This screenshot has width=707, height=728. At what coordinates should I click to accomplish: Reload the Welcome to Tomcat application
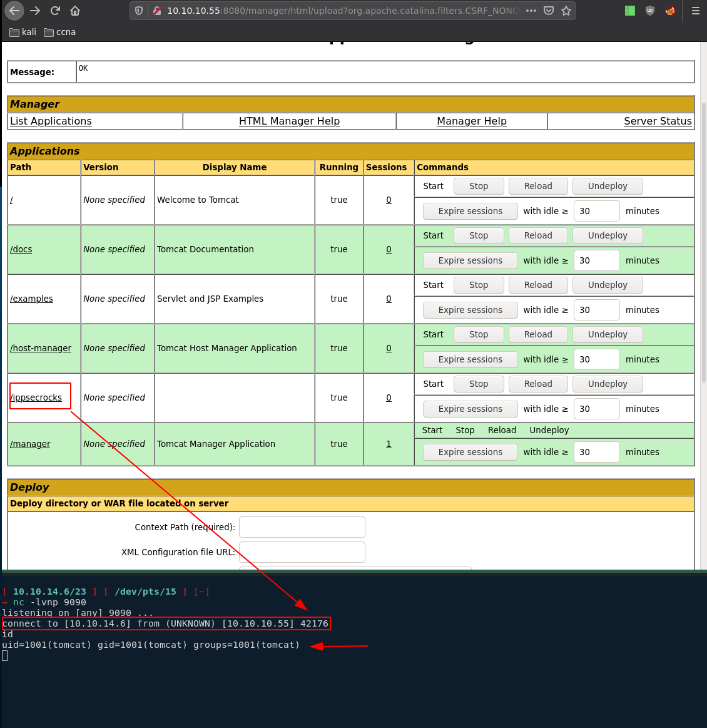(538, 186)
